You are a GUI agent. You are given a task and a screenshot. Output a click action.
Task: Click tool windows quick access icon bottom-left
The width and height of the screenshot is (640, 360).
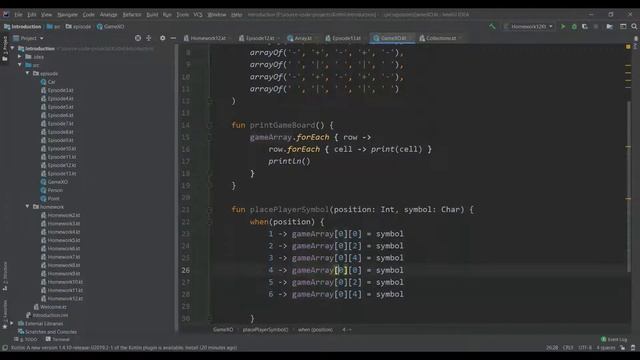[x=5, y=348]
